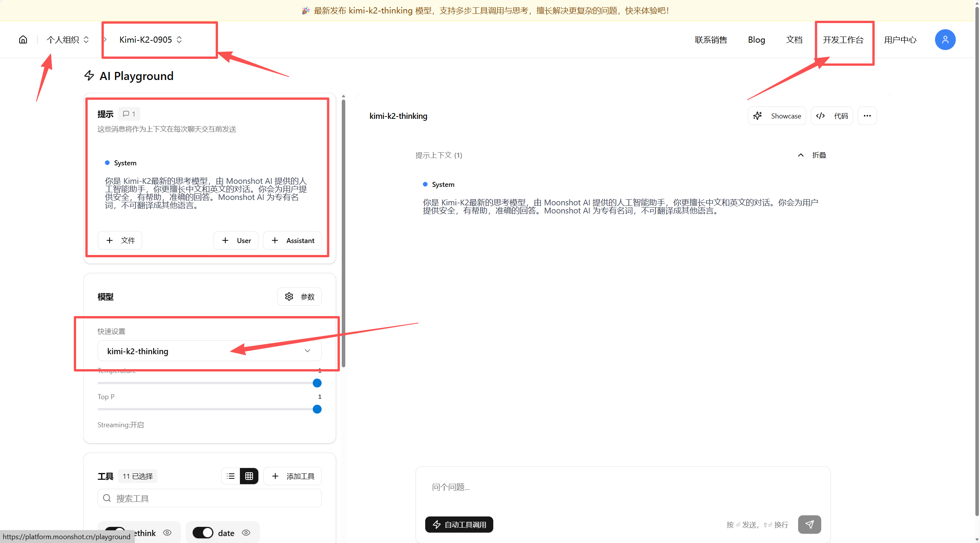Click the 添加工具 add tool button
The width and height of the screenshot is (980, 543).
(x=292, y=476)
